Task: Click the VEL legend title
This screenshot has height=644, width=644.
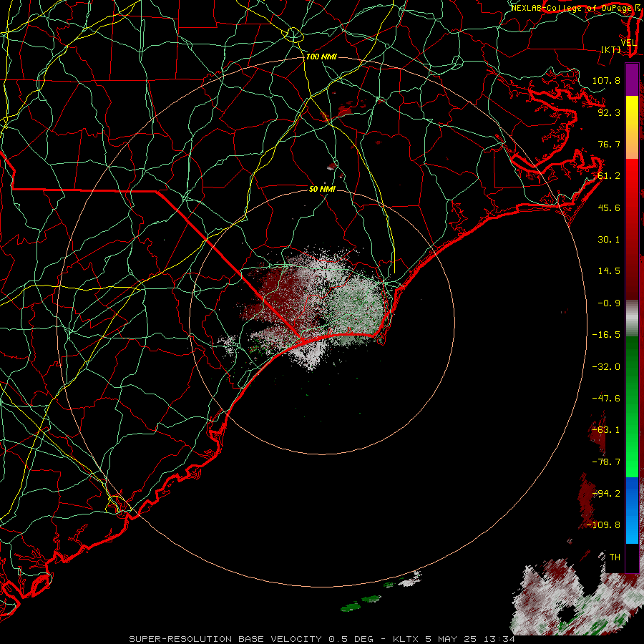Action: pos(628,43)
